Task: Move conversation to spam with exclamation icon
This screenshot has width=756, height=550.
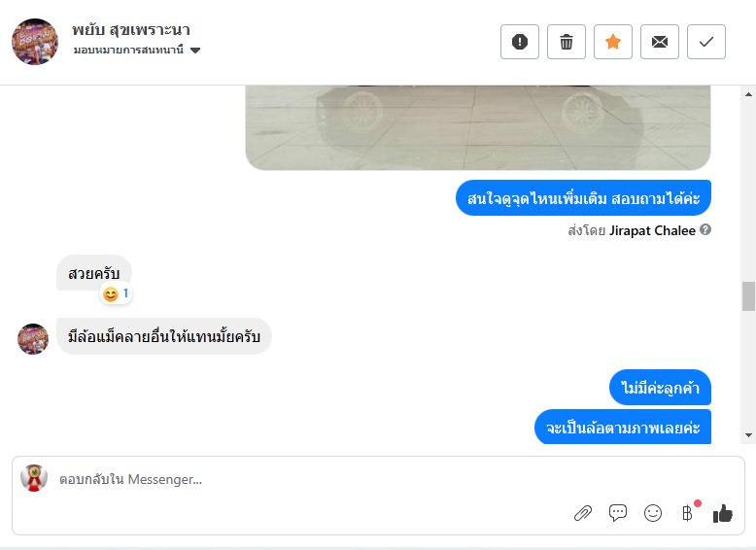Action: pyautogui.click(x=520, y=42)
